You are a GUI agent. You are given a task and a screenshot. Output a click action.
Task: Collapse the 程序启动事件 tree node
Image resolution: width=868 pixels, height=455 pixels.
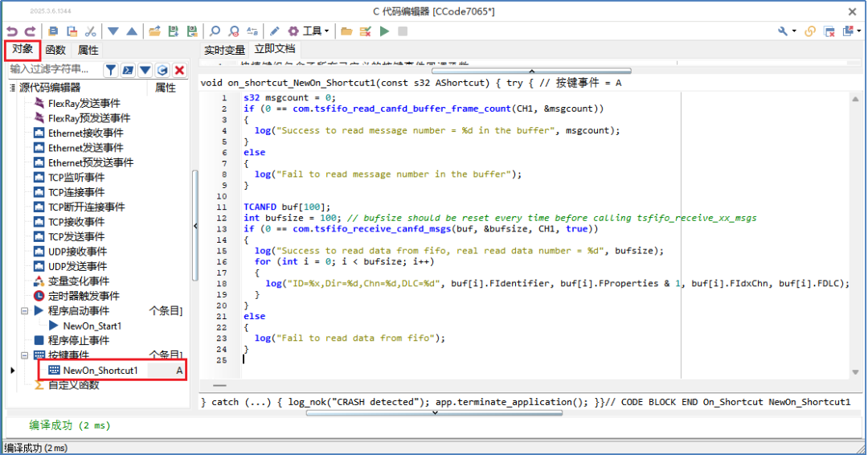[24, 311]
